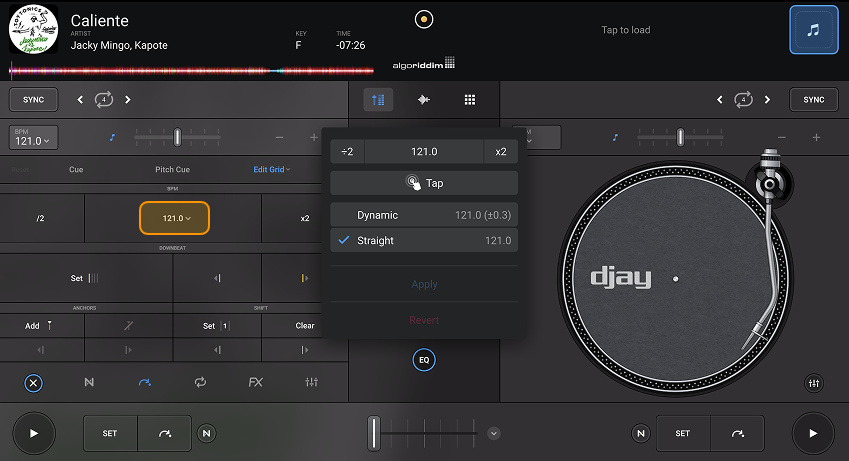
Task: Click x2 in the BPM popup
Action: point(501,152)
